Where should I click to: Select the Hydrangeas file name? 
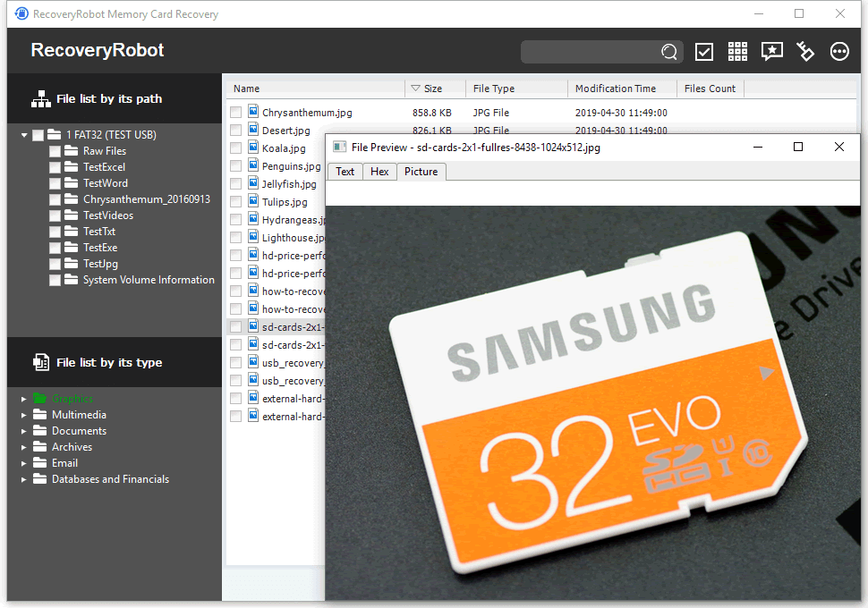click(x=294, y=220)
